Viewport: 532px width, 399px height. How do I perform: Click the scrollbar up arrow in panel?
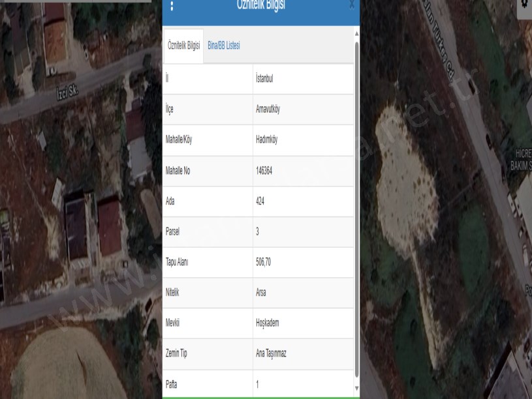[356, 33]
